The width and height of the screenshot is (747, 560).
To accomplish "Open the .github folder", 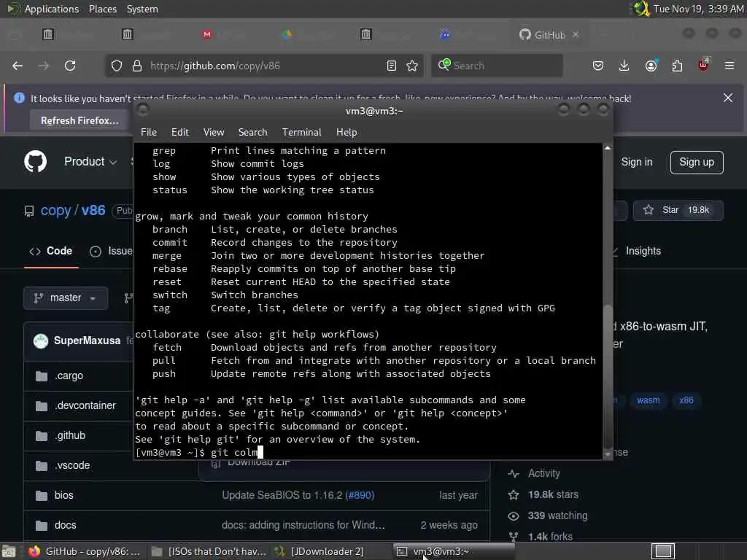I will coord(70,436).
